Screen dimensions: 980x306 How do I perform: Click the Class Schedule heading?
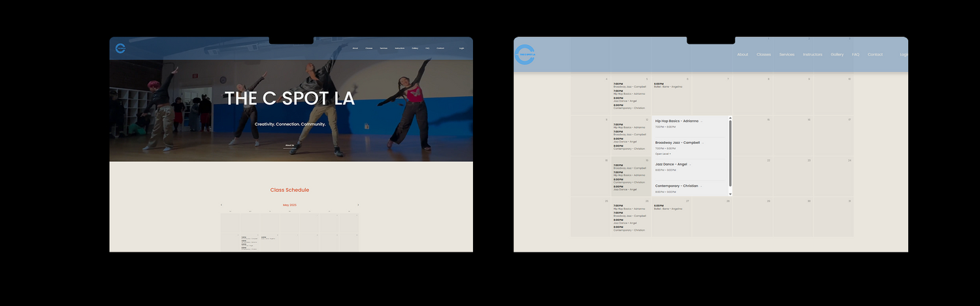click(x=289, y=190)
